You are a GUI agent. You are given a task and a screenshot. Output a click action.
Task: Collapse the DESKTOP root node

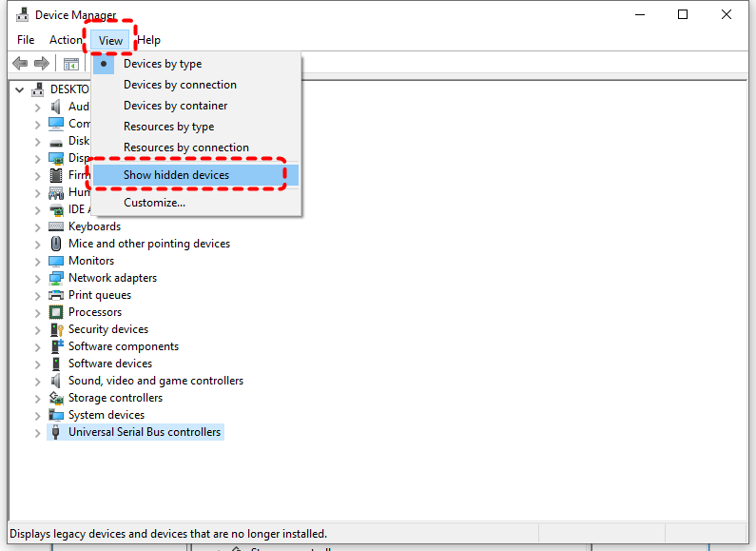tap(20, 89)
